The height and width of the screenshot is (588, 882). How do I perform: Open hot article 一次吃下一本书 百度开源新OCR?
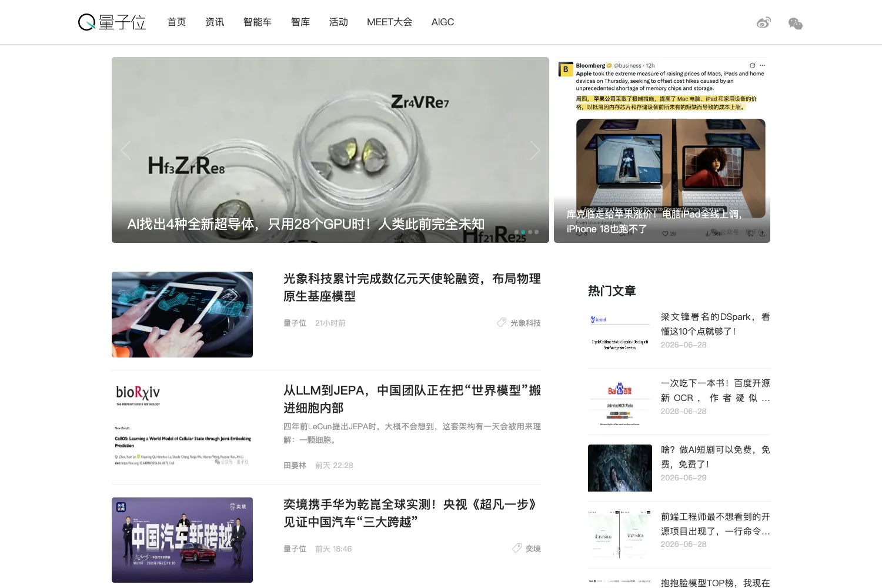pyautogui.click(x=715, y=390)
